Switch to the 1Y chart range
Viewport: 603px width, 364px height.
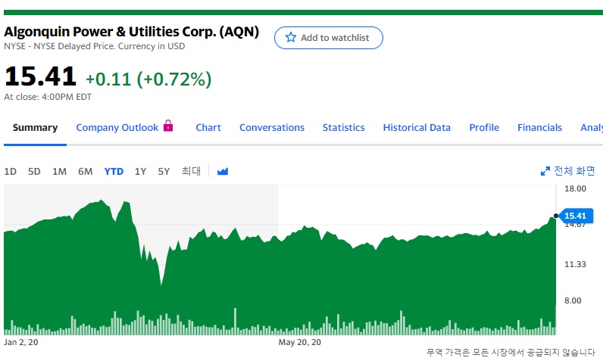coord(140,172)
